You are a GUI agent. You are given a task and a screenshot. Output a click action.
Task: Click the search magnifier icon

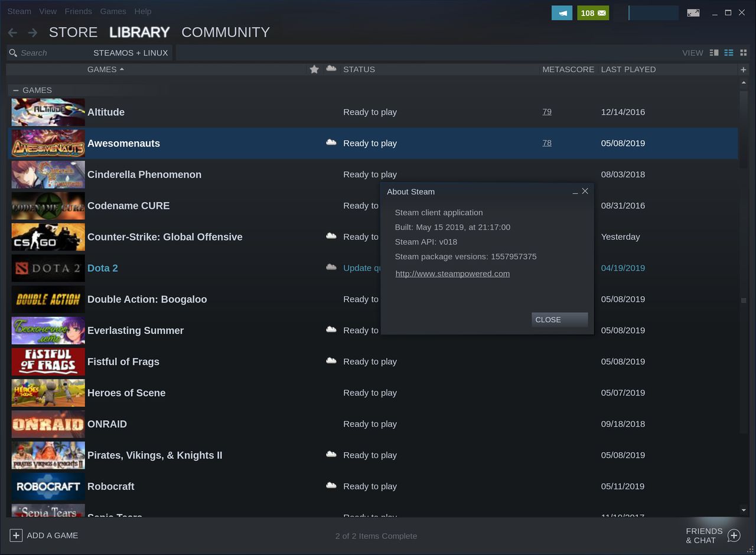[x=13, y=53]
